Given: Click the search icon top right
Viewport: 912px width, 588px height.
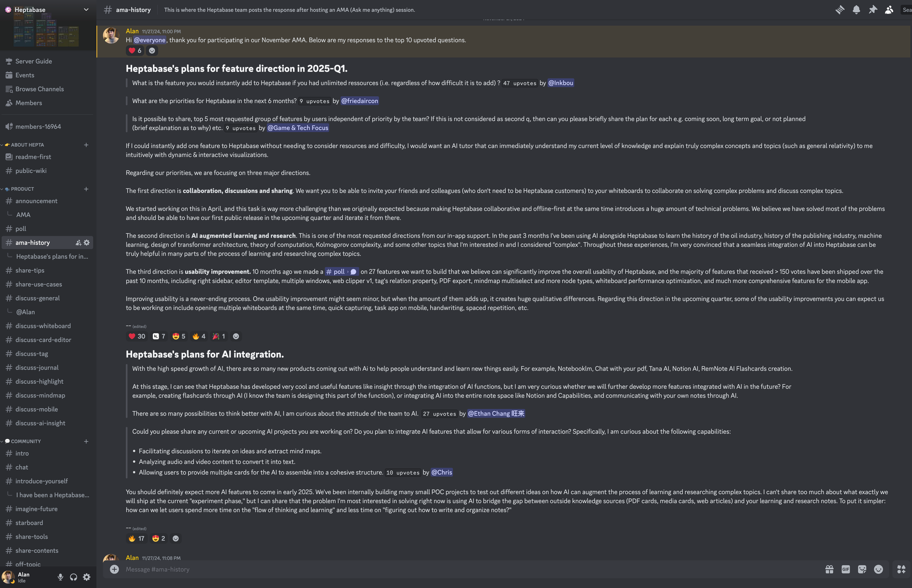Looking at the screenshot, I should pos(906,9).
